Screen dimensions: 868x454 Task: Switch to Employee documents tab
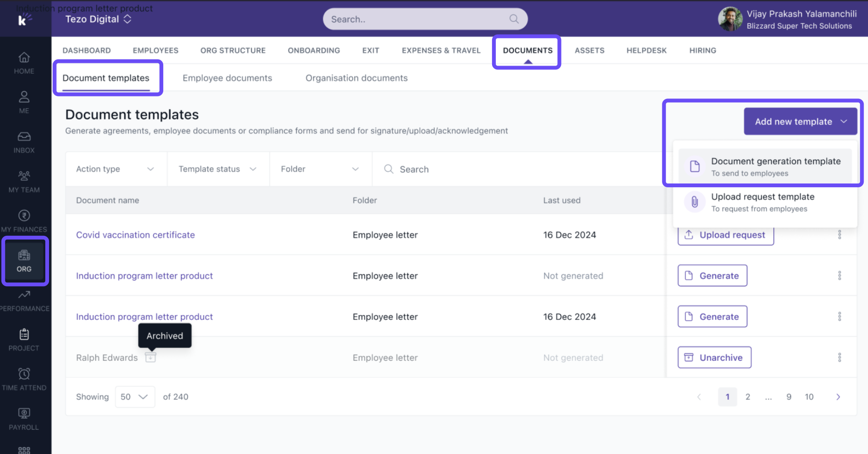coord(227,78)
